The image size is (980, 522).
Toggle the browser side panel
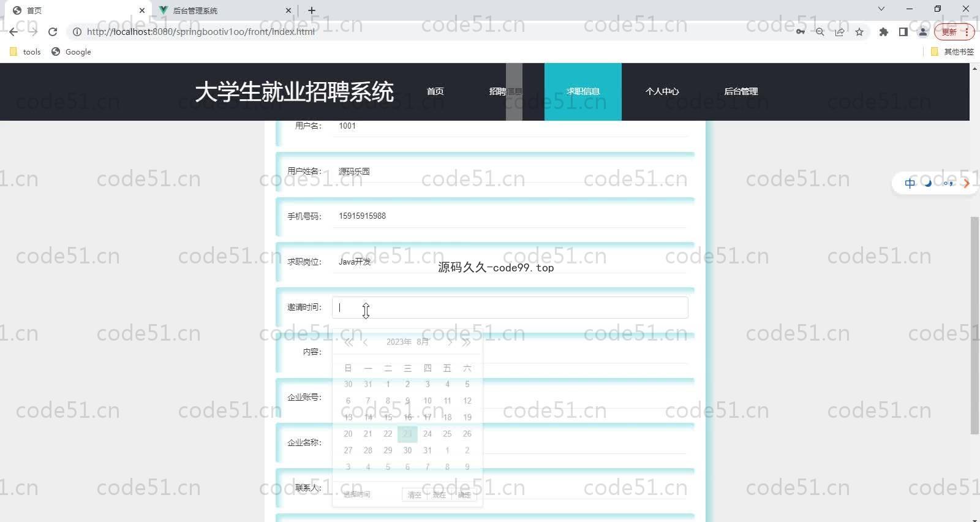pyautogui.click(x=903, y=32)
